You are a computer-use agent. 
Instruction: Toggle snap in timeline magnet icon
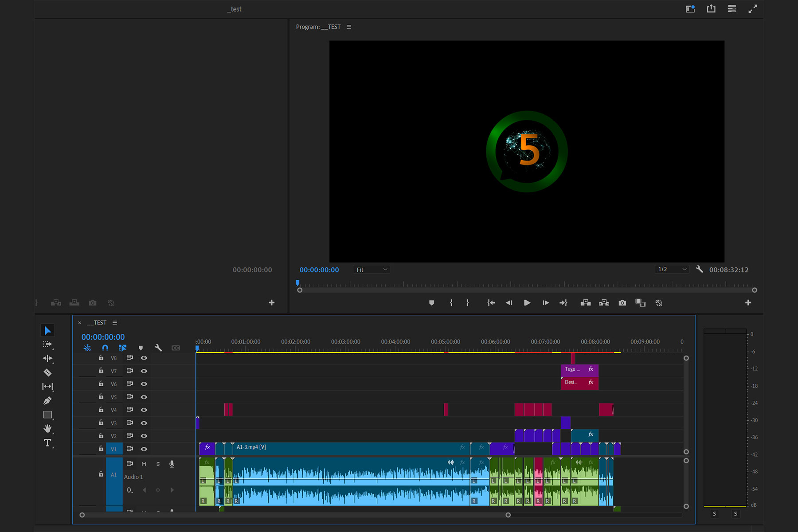coord(105,348)
